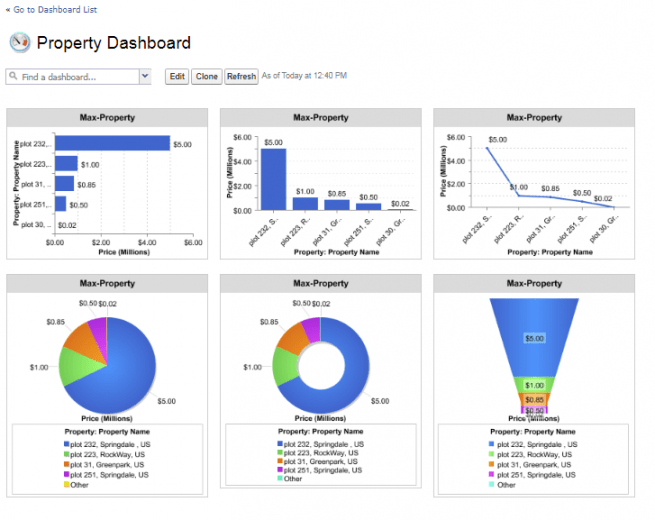The width and height of the screenshot is (655, 520).
Task: Click teal Other swatch in donut legend
Action: click(x=280, y=478)
